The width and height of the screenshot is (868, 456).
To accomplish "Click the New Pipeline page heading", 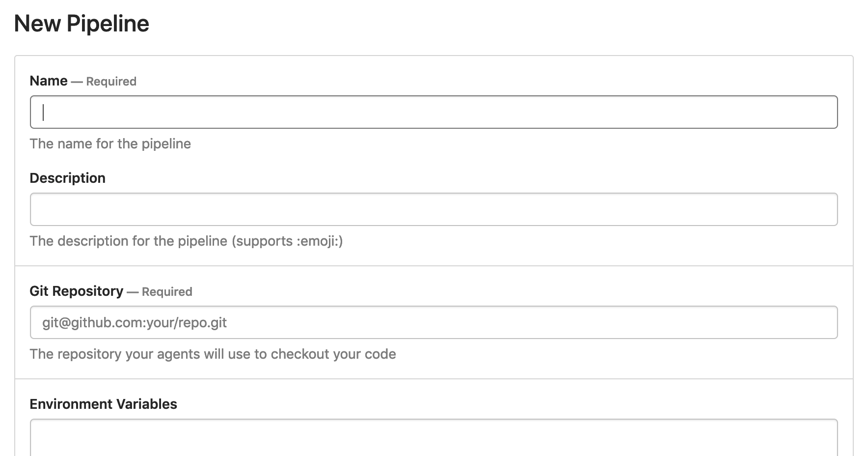I will click(81, 23).
